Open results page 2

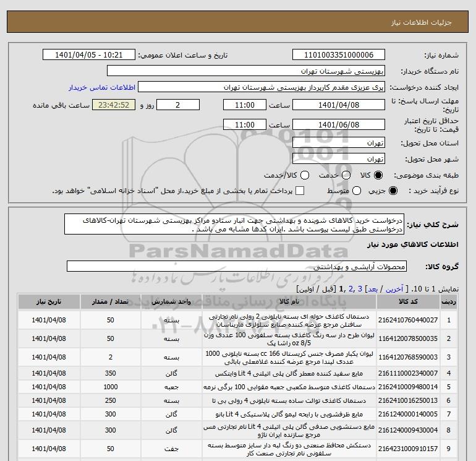351,289
